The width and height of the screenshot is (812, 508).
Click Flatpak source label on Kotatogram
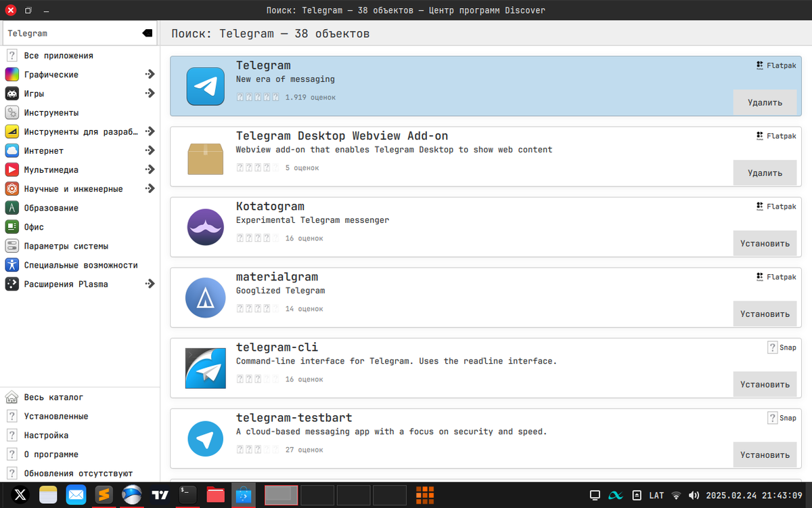(x=776, y=207)
